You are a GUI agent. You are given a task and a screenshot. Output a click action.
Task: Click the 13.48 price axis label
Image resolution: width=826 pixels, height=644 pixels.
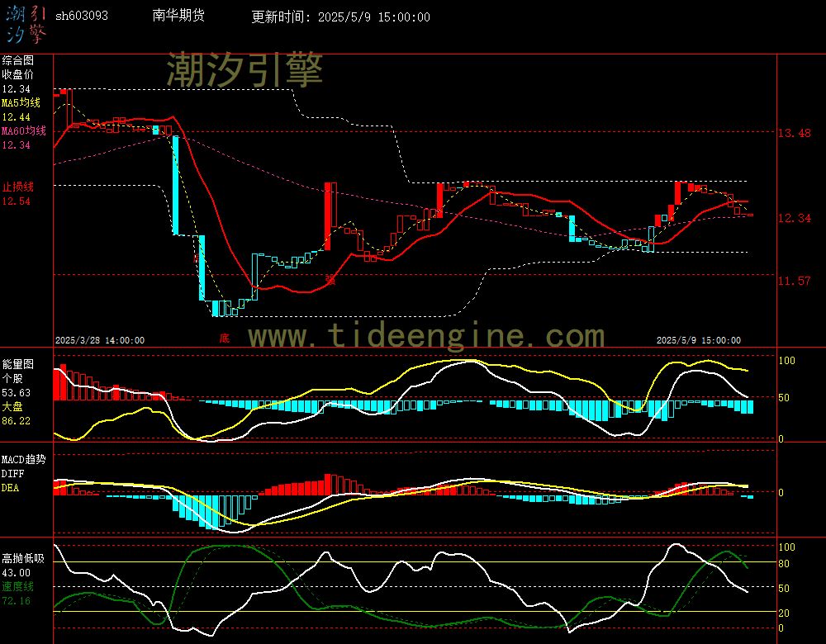795,133
